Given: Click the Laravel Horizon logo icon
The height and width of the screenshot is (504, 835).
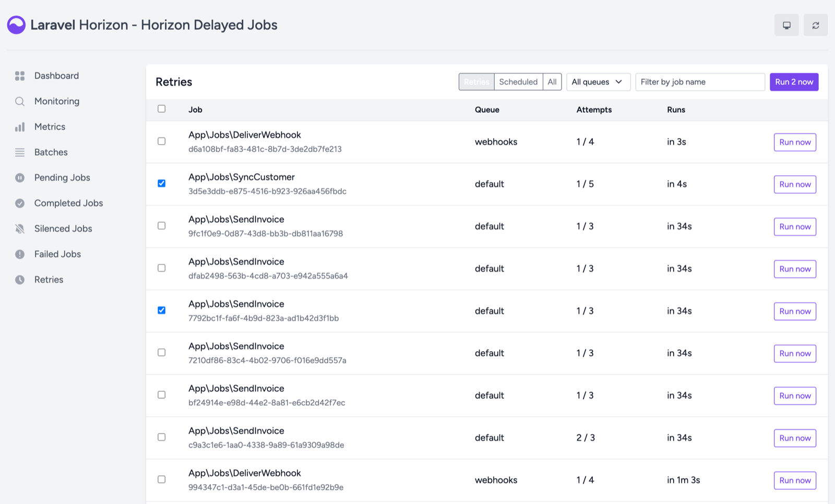Looking at the screenshot, I should point(16,25).
